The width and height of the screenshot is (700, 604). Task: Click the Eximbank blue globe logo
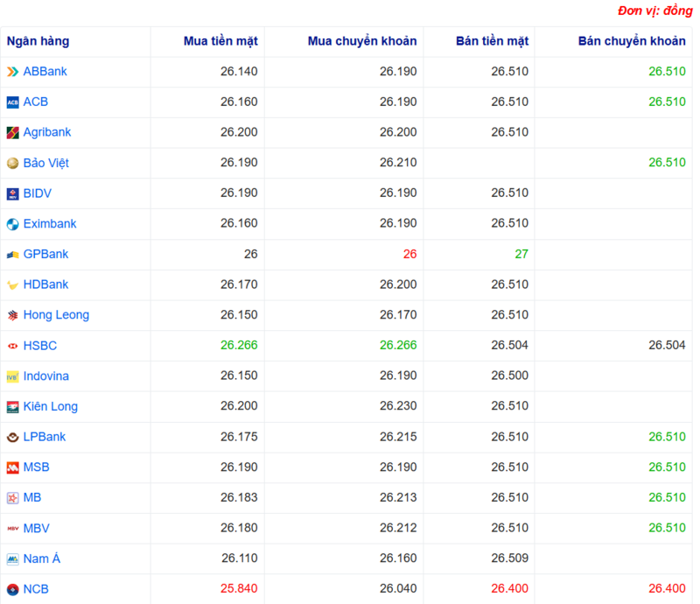click(x=12, y=223)
